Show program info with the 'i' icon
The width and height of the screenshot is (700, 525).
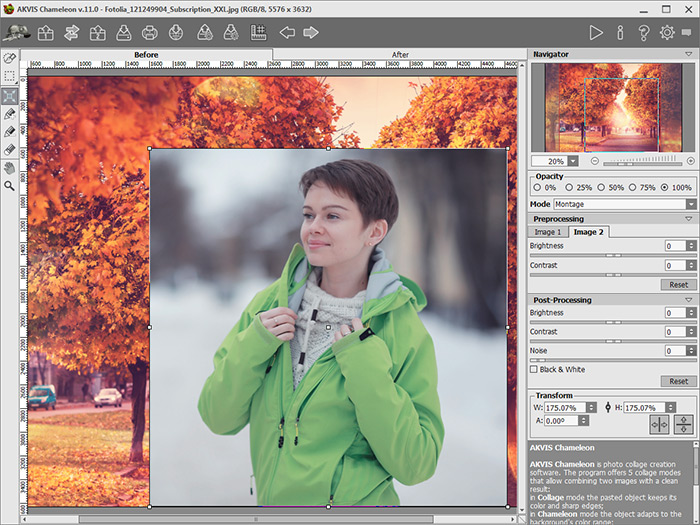coord(620,33)
